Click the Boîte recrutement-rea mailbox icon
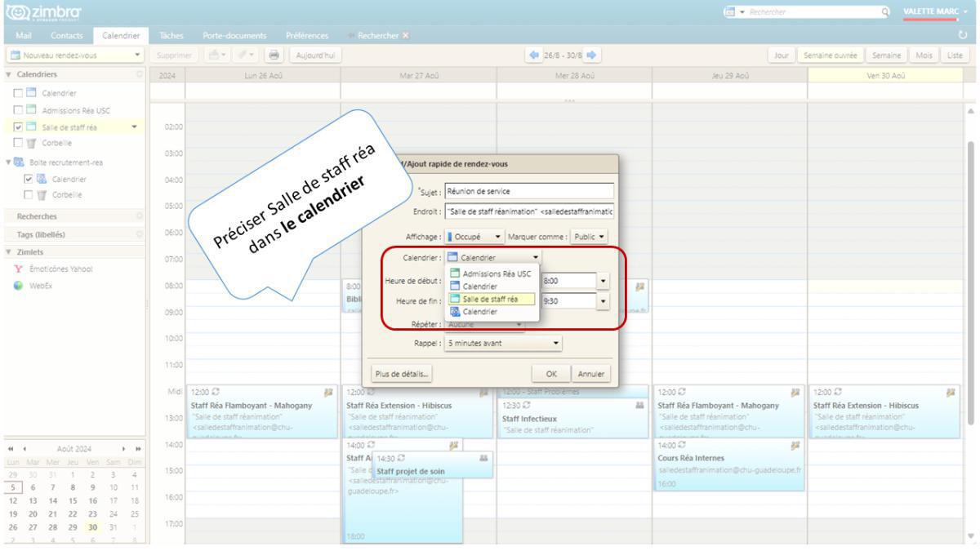The height and width of the screenshot is (551, 980). click(19, 162)
